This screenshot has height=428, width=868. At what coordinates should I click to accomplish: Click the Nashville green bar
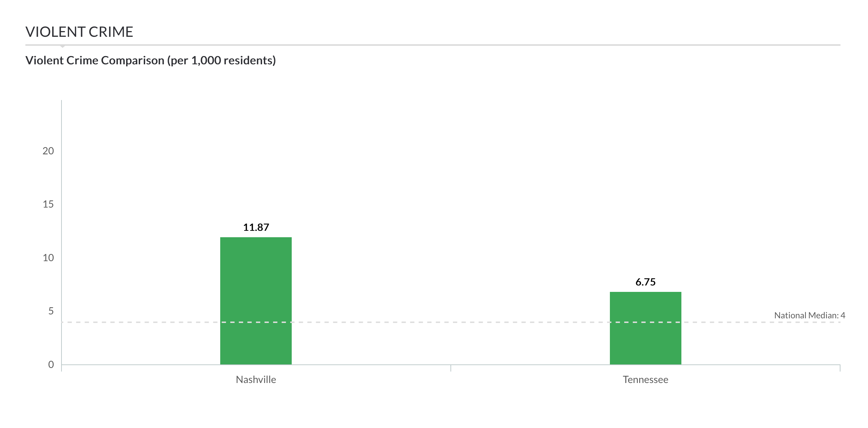pos(256,301)
